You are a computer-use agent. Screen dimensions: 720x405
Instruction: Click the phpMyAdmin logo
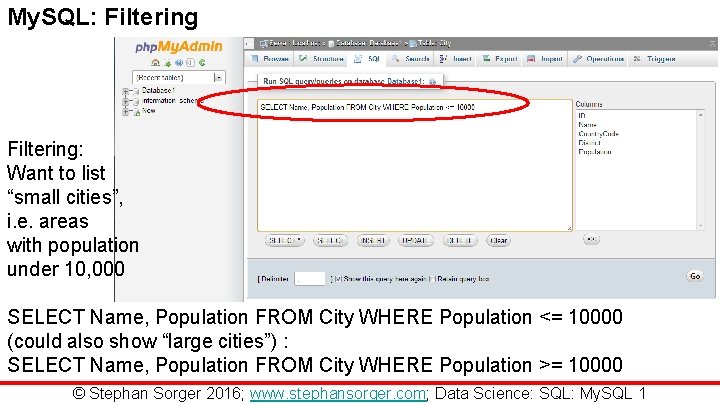click(179, 47)
